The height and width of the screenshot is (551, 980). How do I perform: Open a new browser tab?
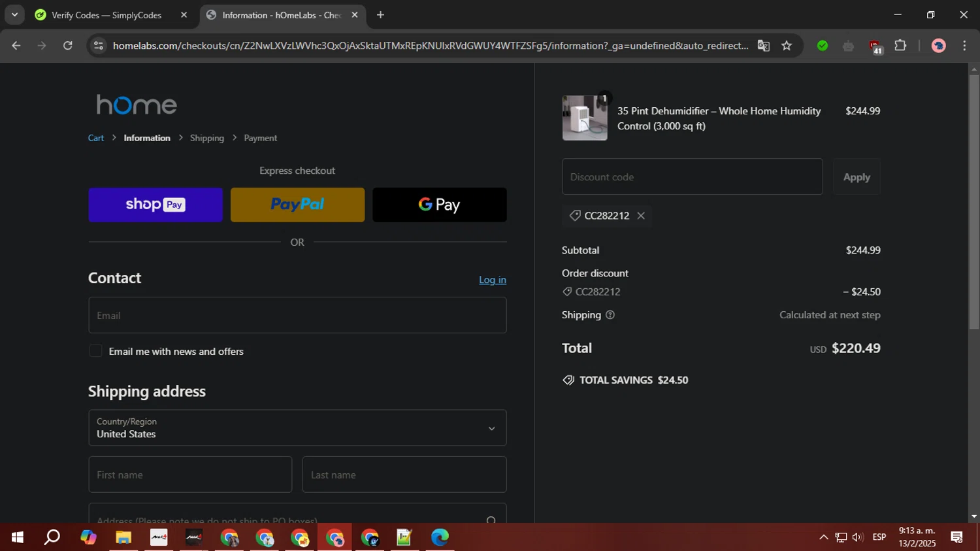[380, 15]
